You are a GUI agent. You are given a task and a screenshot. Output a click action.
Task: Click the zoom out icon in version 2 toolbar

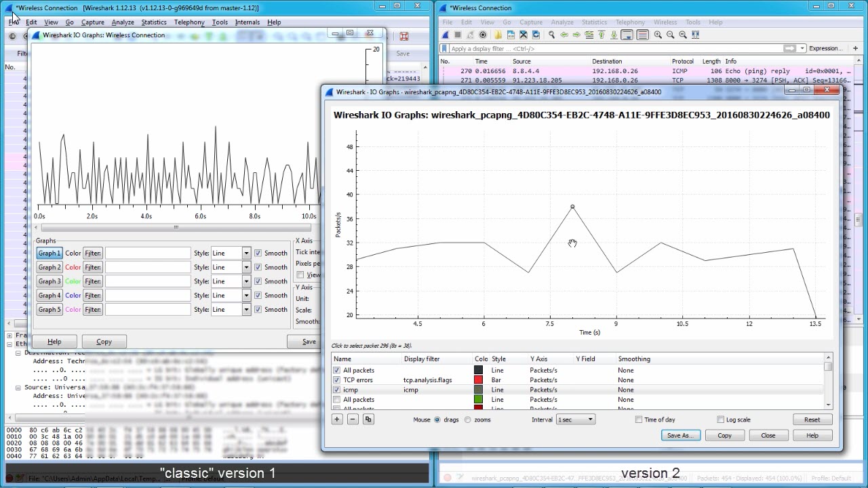click(670, 35)
